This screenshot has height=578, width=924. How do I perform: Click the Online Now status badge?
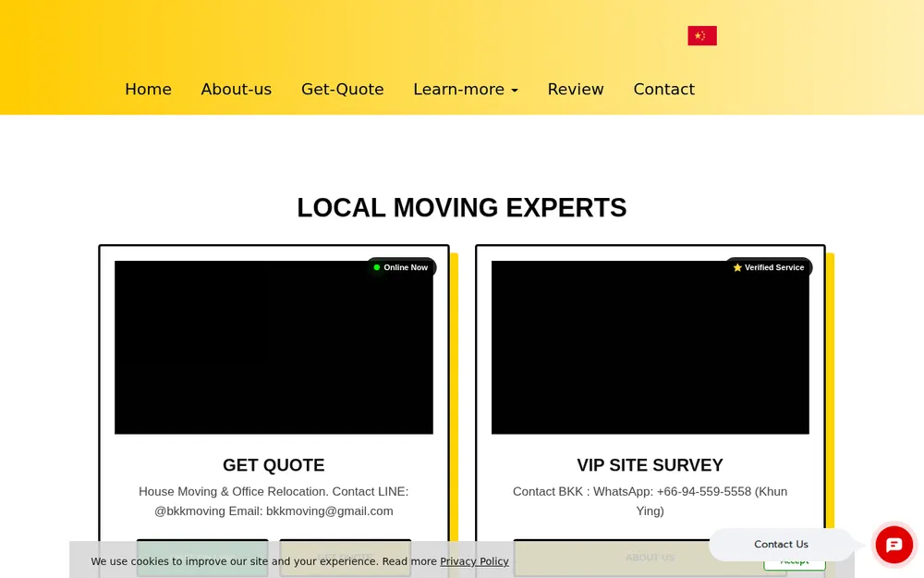point(401,267)
